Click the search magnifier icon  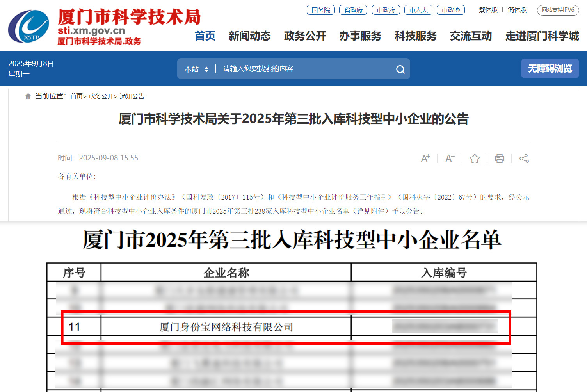pos(400,69)
